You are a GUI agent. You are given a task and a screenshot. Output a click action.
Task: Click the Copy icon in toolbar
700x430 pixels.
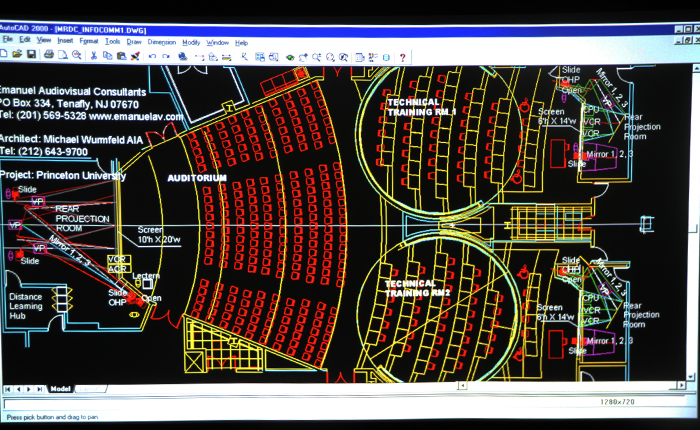pyautogui.click(x=108, y=55)
